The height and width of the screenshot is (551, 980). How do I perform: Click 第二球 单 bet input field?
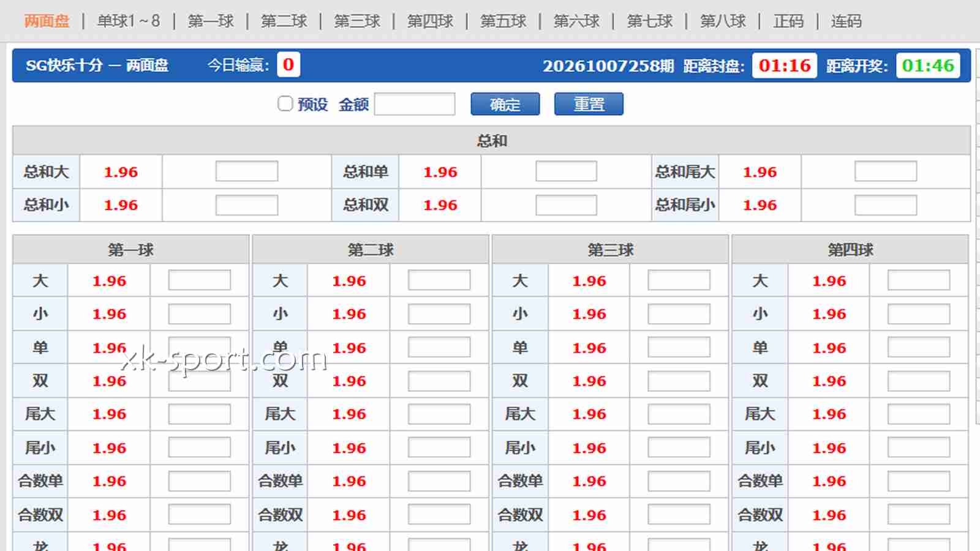click(439, 347)
